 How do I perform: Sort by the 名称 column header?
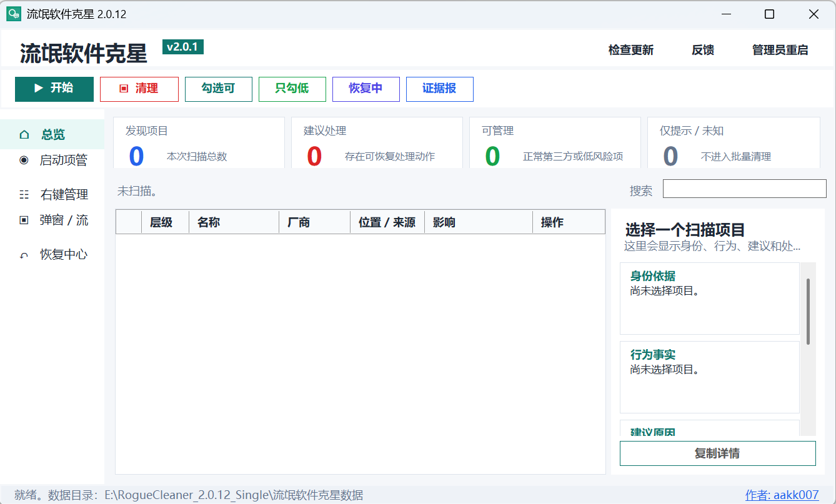[234, 222]
